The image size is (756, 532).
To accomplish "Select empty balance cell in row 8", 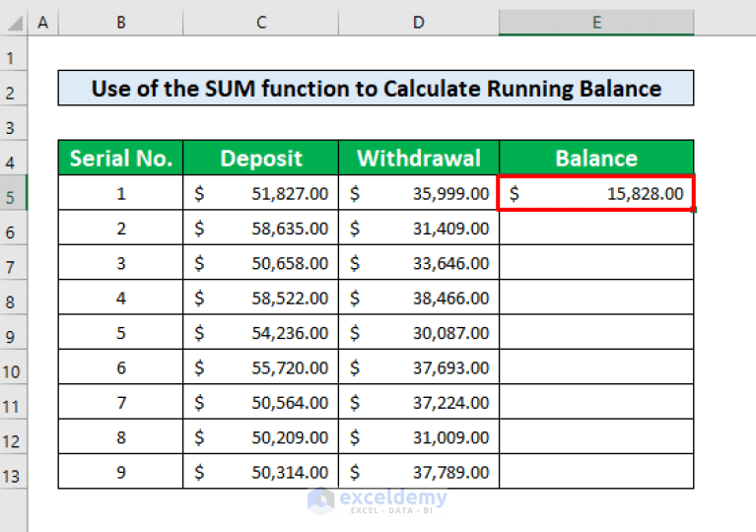I will click(596, 298).
